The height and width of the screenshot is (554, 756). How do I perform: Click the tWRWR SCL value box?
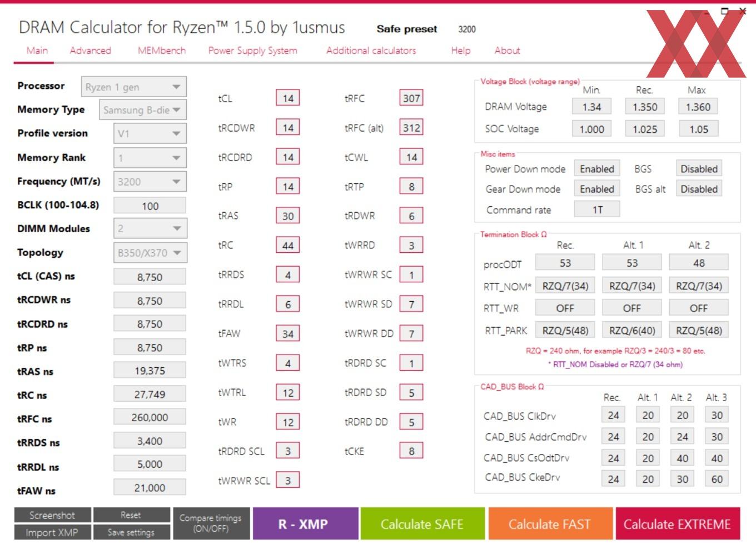[288, 481]
